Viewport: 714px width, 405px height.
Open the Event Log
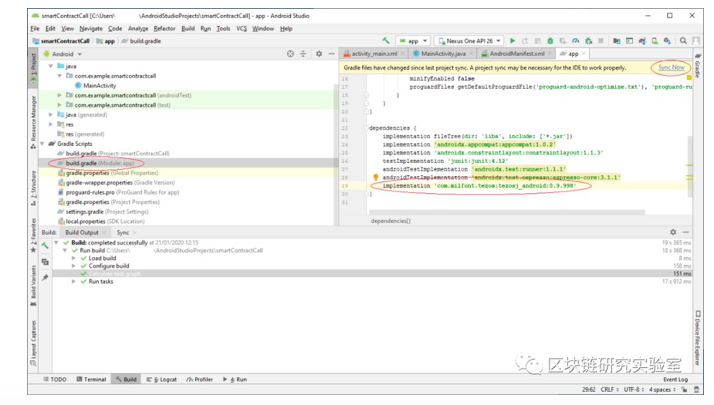pos(675,379)
